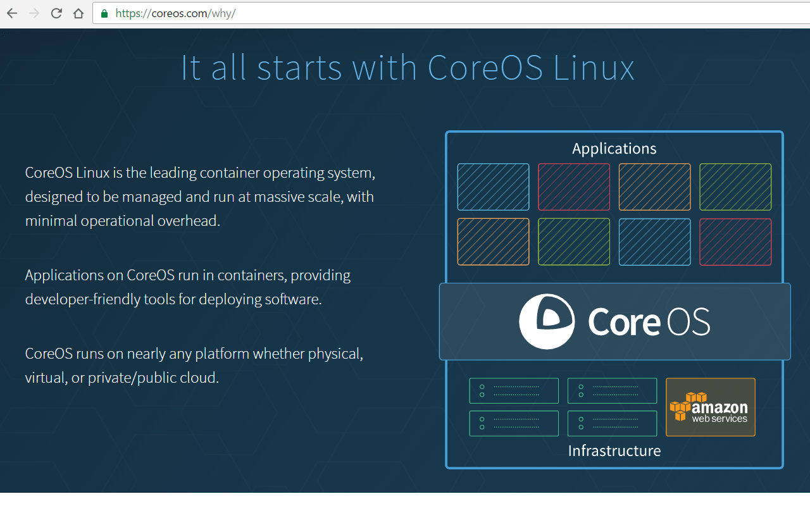
Task: Click the forward navigation arrow
Action: 34,13
